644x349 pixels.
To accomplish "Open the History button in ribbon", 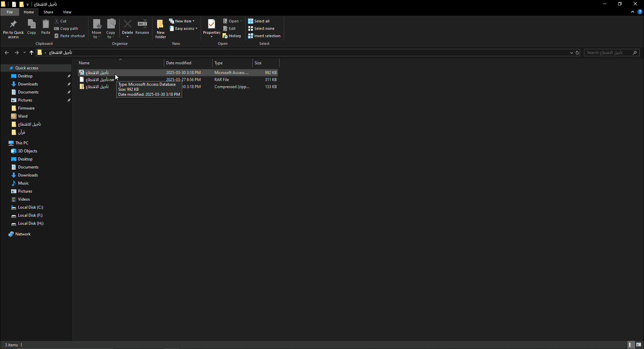I will coord(232,36).
